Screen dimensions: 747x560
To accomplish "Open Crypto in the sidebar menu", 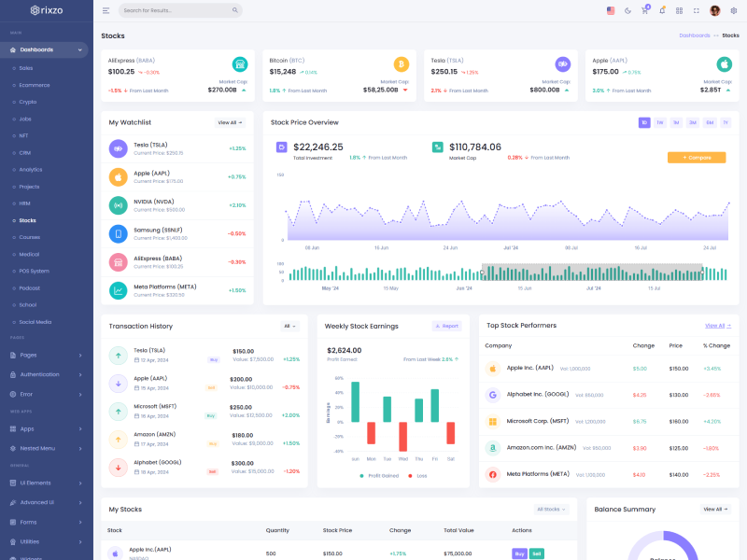I will click(28, 102).
